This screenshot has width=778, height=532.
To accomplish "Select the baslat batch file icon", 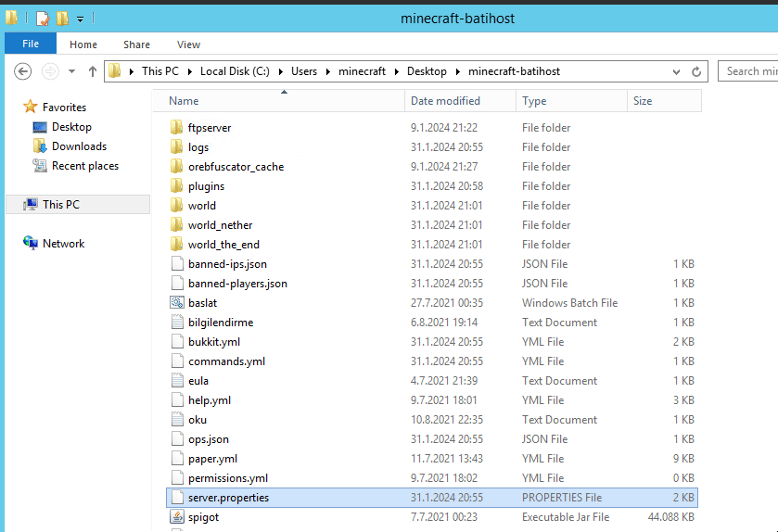I will tap(178, 303).
